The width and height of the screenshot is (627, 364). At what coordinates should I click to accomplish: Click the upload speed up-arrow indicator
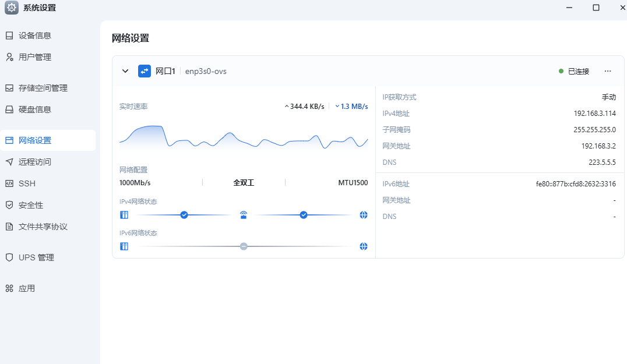(287, 106)
